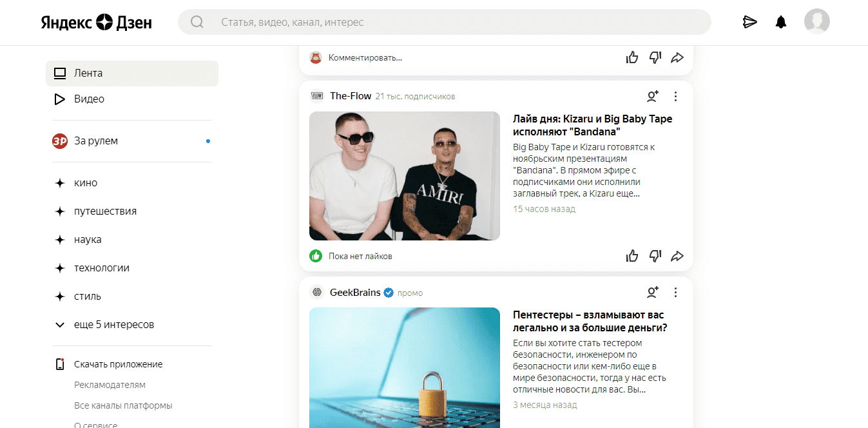Open article Пентестеры – взламывают вас легально
The height and width of the screenshot is (428, 868).
coord(590,321)
